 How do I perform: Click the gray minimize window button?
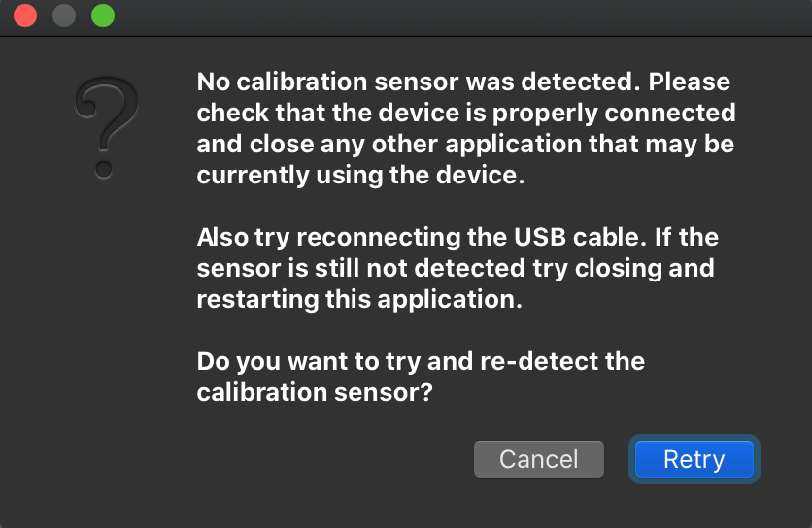point(64,16)
